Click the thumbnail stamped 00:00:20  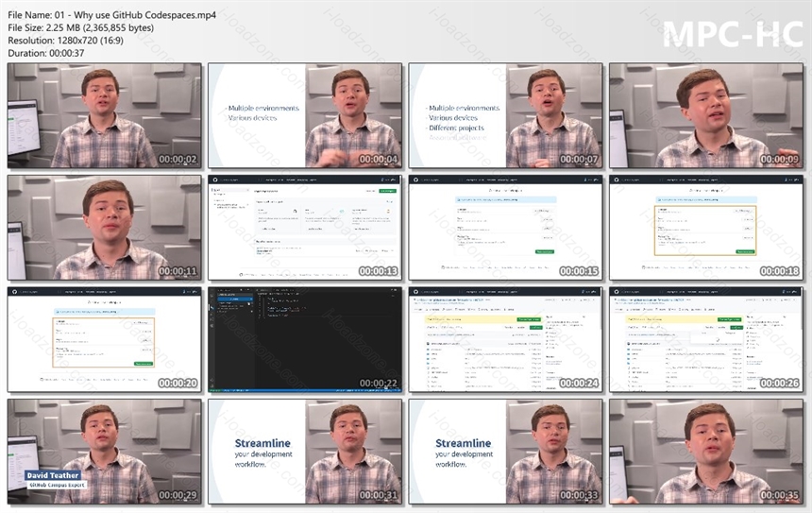pos(105,339)
